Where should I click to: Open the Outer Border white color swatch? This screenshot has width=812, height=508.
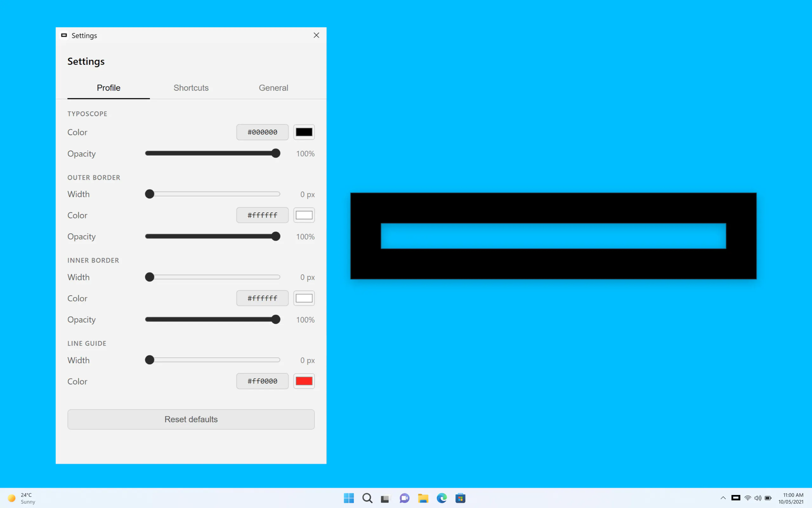tap(304, 215)
